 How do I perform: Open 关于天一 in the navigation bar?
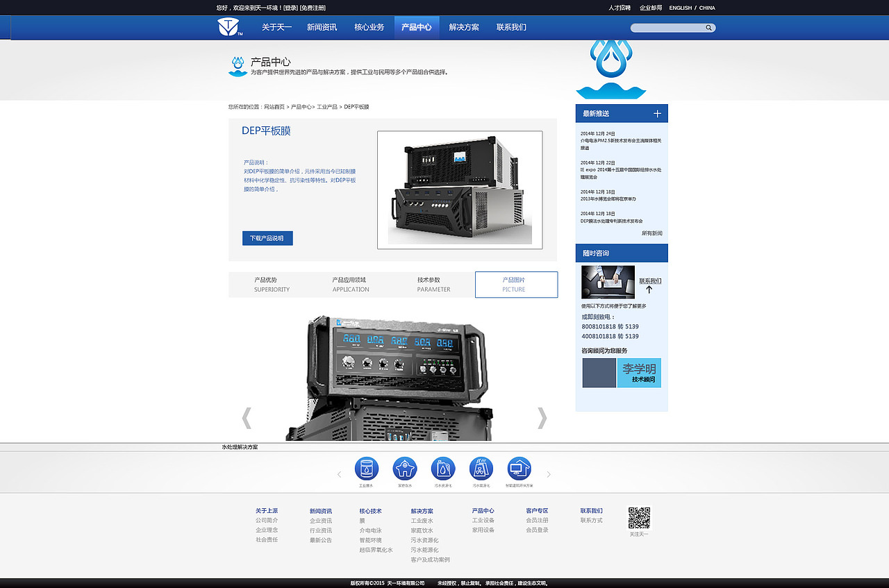277,28
